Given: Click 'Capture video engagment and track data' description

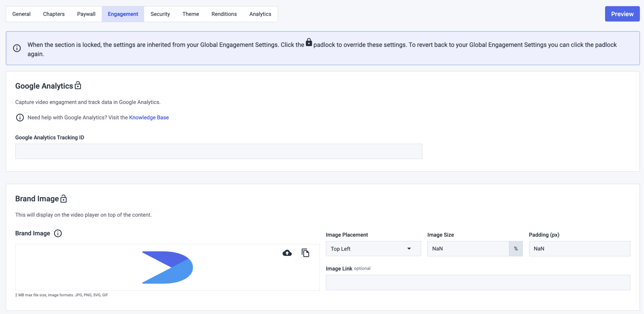Looking at the screenshot, I should pyautogui.click(x=88, y=102).
